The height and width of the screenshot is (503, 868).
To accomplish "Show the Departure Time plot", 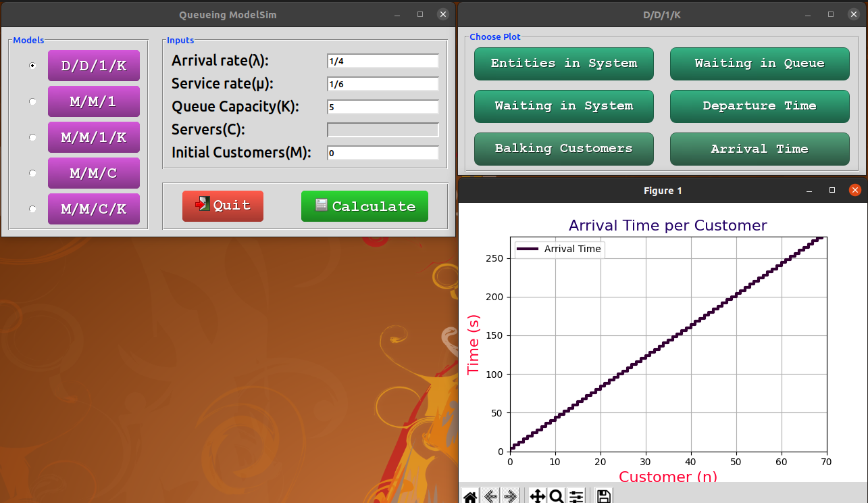I will (x=760, y=106).
